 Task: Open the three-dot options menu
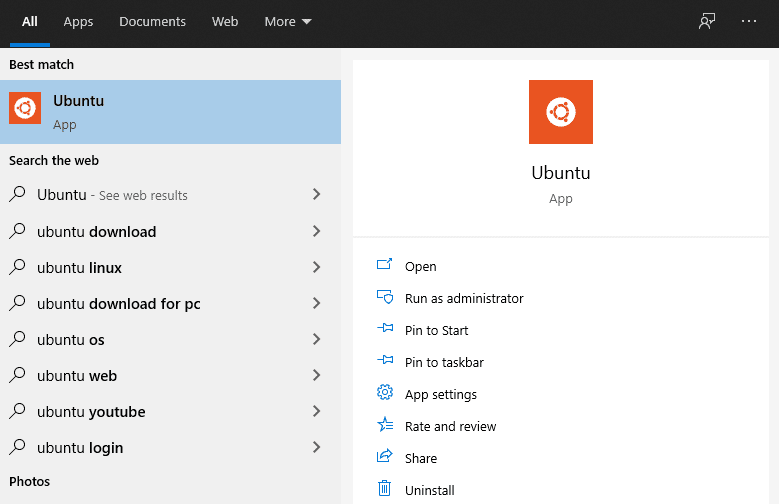[x=749, y=21]
